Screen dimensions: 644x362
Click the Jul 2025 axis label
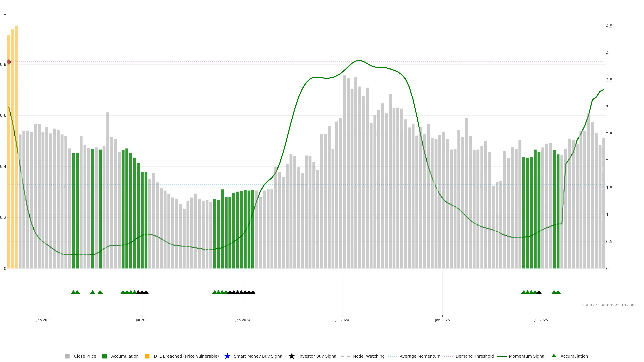541,320
